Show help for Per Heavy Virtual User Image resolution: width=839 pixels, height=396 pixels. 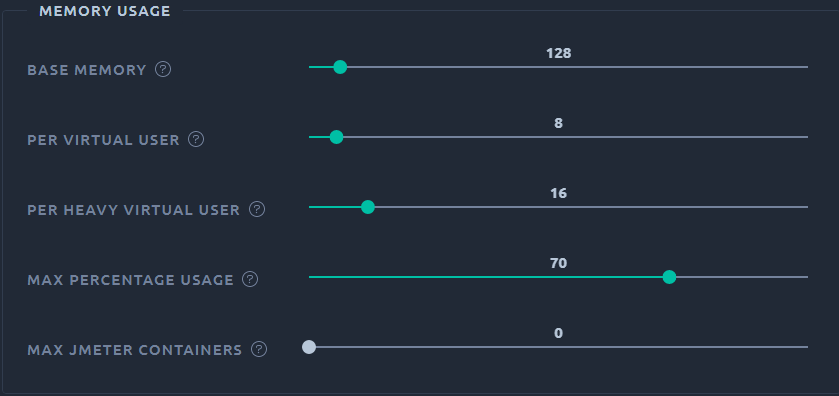[x=257, y=209]
